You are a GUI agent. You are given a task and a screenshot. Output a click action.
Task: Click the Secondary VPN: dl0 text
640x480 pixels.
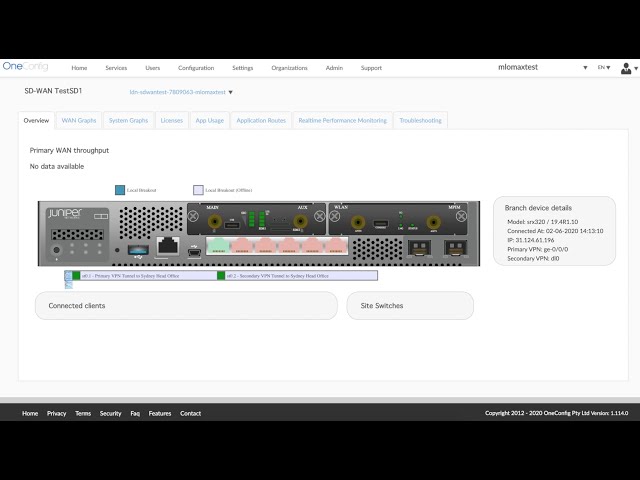pos(533,258)
